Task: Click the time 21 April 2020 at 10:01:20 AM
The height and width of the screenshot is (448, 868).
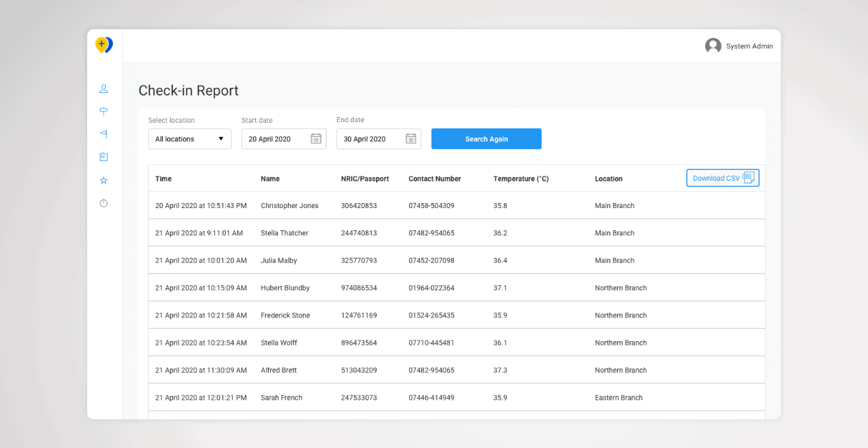Action: coord(201,260)
